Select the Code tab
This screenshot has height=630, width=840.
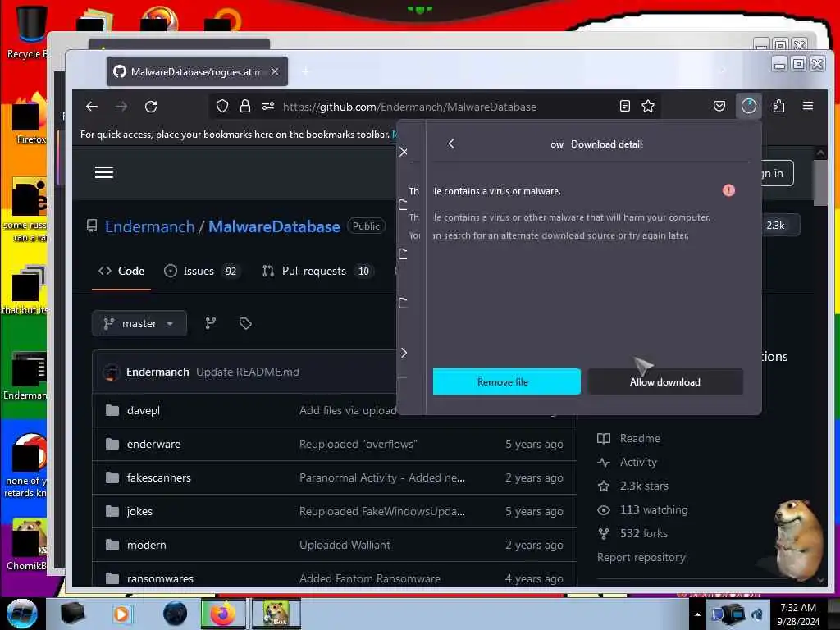tap(121, 271)
